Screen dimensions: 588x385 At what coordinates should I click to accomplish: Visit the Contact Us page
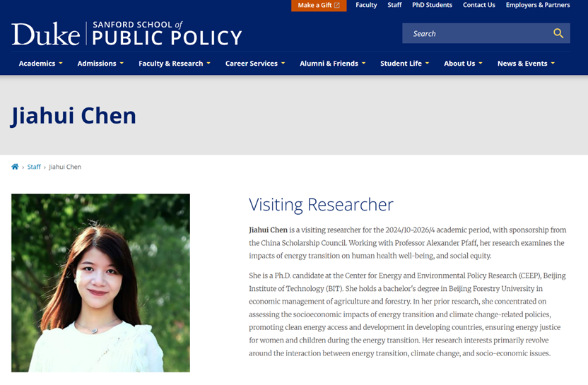478,5
